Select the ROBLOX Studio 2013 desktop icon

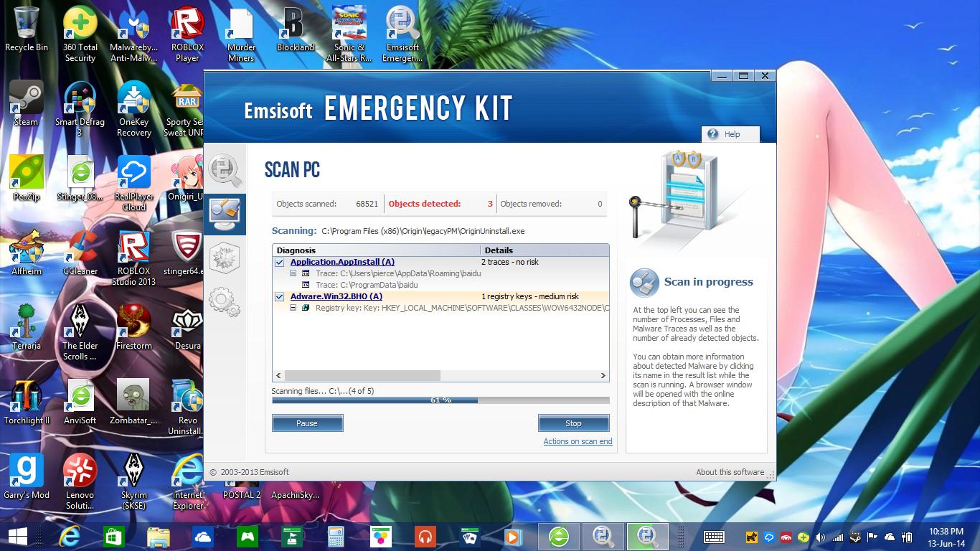134,258
